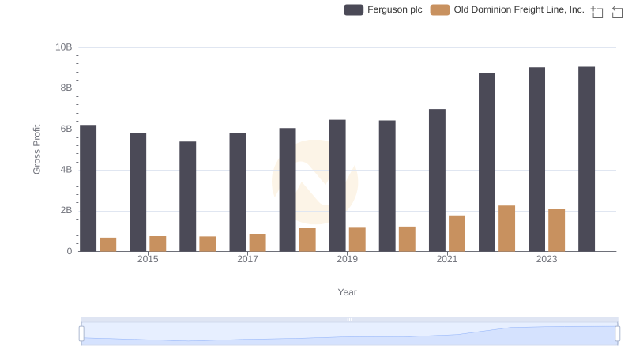Click Old Dominion bar for 2023
The width and height of the screenshot is (632, 364).
557,231
